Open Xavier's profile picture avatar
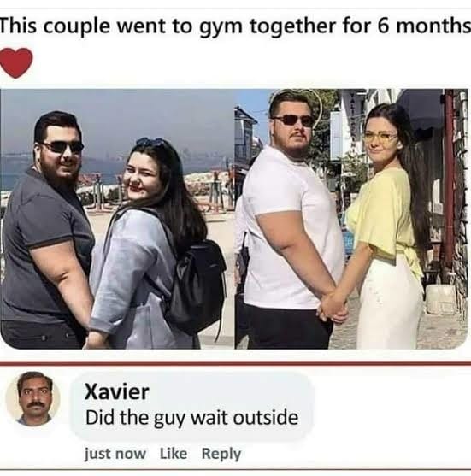The width and height of the screenshot is (471, 476). tap(33, 399)
